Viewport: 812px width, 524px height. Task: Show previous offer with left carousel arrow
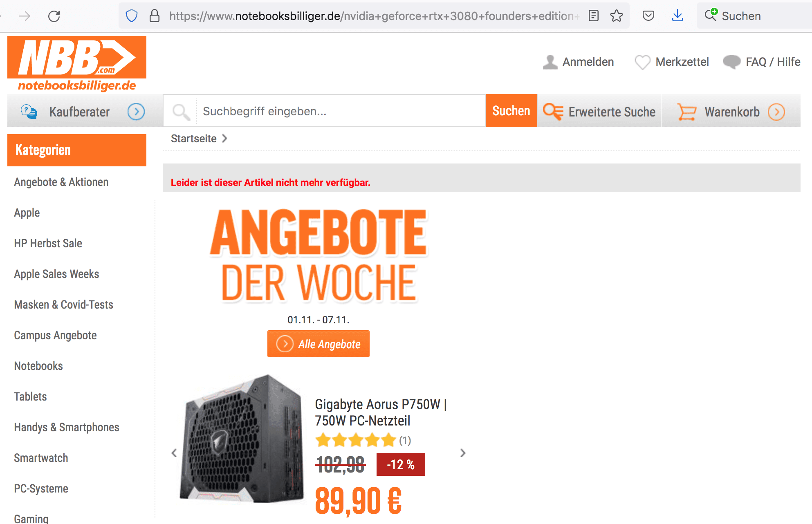174,453
